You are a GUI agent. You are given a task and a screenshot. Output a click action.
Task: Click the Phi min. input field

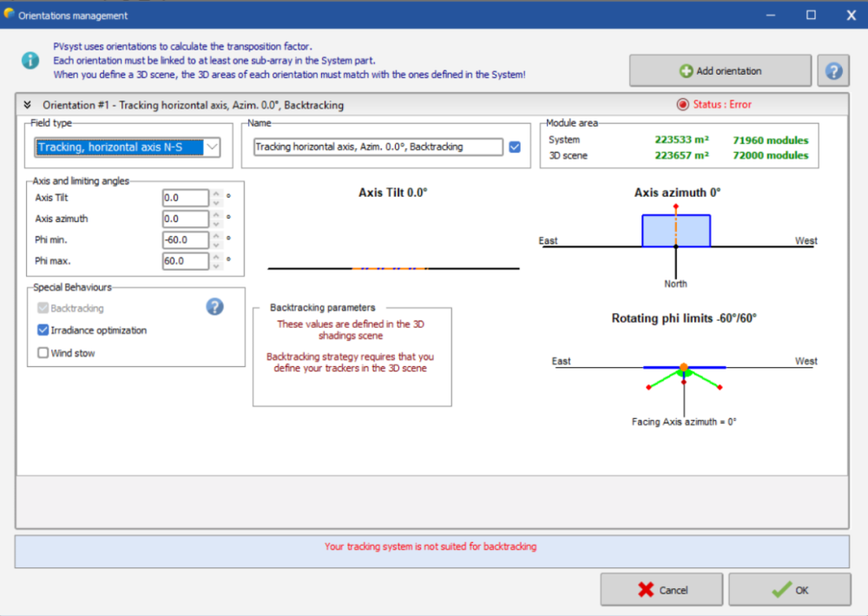click(x=184, y=240)
